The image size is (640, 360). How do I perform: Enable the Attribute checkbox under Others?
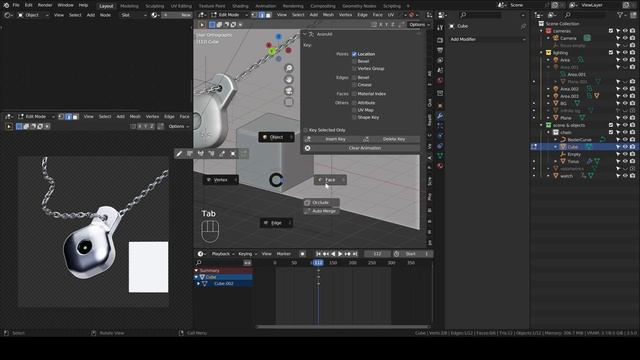point(354,103)
